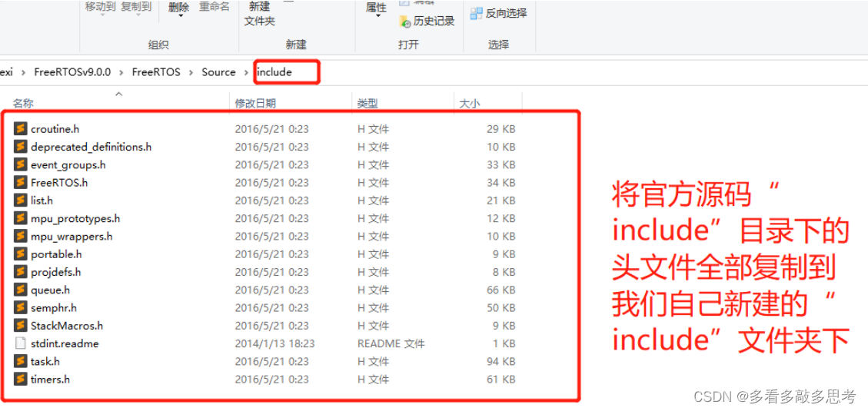The height and width of the screenshot is (411, 868).
Task: Sort by the 修改日期 column header
Action: [255, 103]
